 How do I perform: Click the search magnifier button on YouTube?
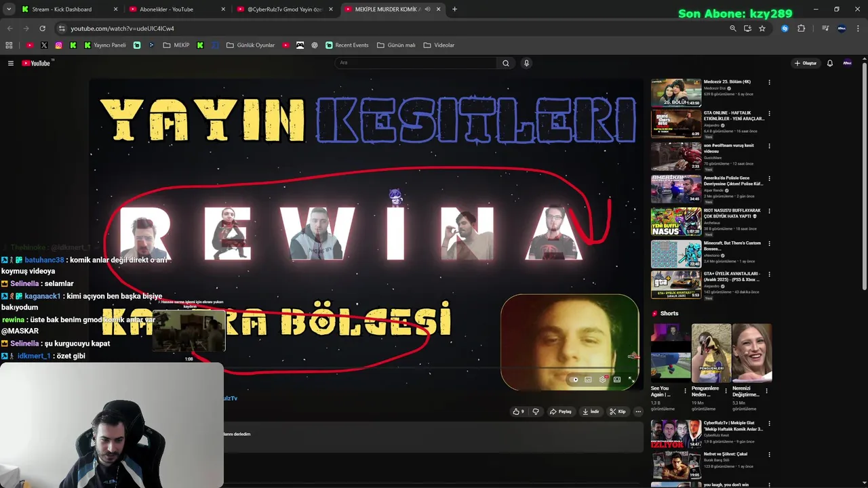coord(505,63)
